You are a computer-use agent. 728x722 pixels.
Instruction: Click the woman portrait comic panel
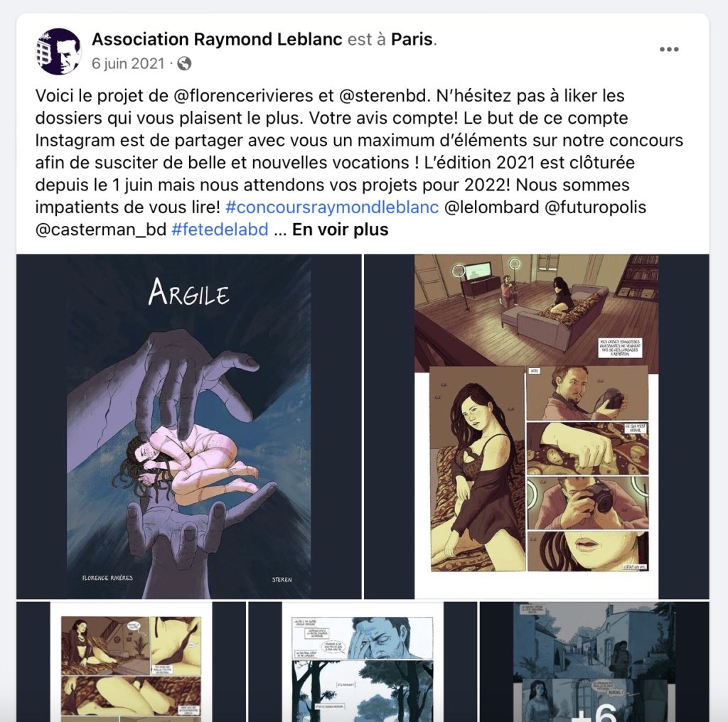point(477,468)
